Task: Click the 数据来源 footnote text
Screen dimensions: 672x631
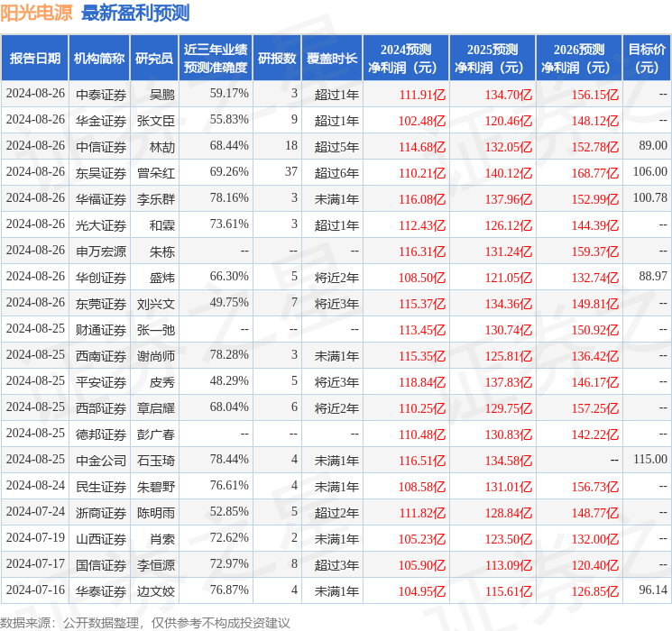Action: click(145, 622)
